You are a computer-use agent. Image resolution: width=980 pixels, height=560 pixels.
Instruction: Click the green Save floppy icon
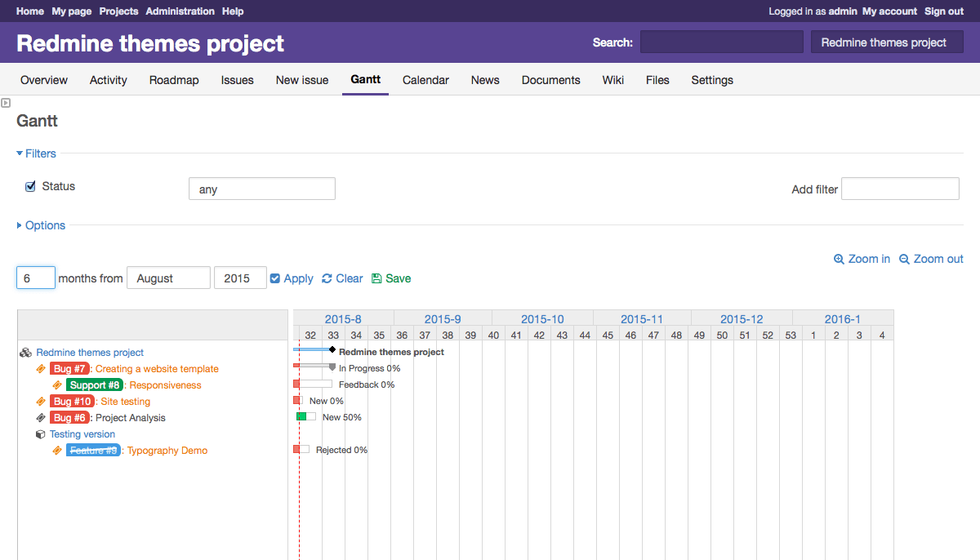pyautogui.click(x=376, y=278)
